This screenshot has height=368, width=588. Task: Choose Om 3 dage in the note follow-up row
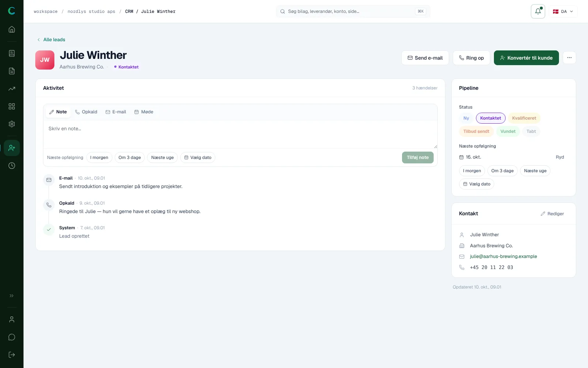tap(130, 158)
